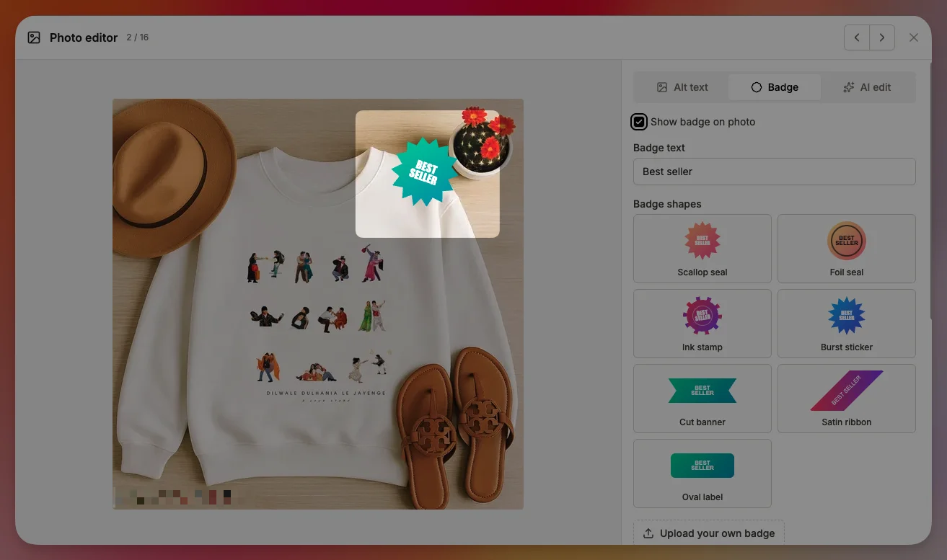Viewport: 947px width, 560px height.
Task: Click the Badge text input field
Action: click(775, 172)
